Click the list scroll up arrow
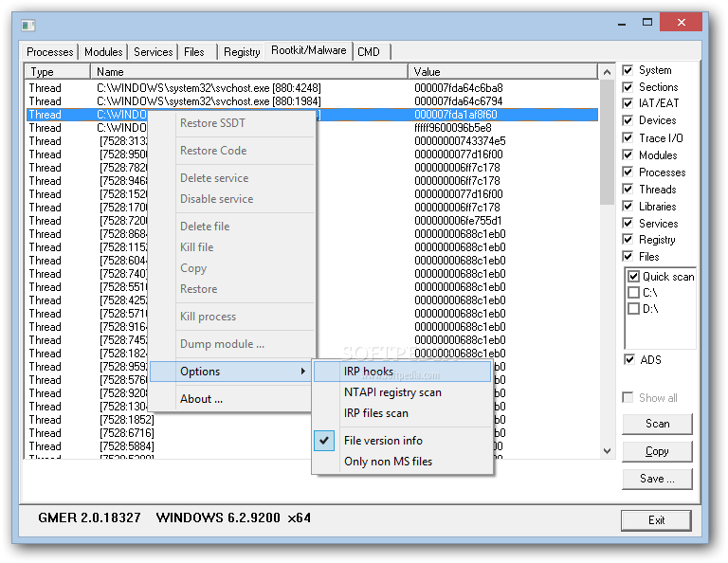Viewport: 728px width, 563px height. click(607, 72)
